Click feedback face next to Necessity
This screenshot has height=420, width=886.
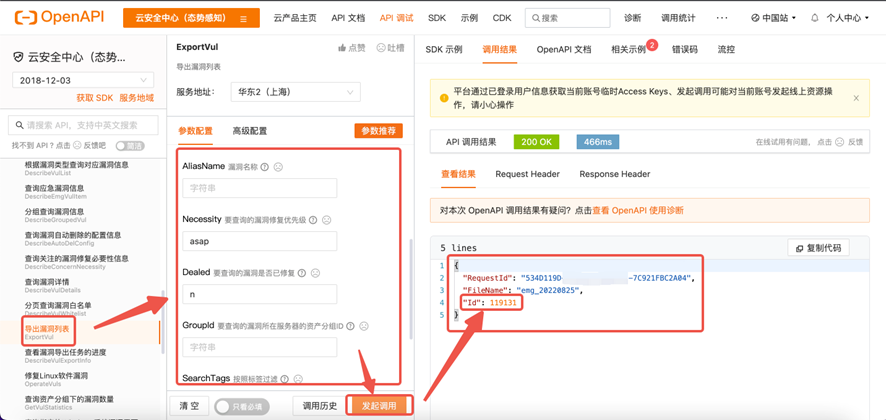(x=327, y=220)
